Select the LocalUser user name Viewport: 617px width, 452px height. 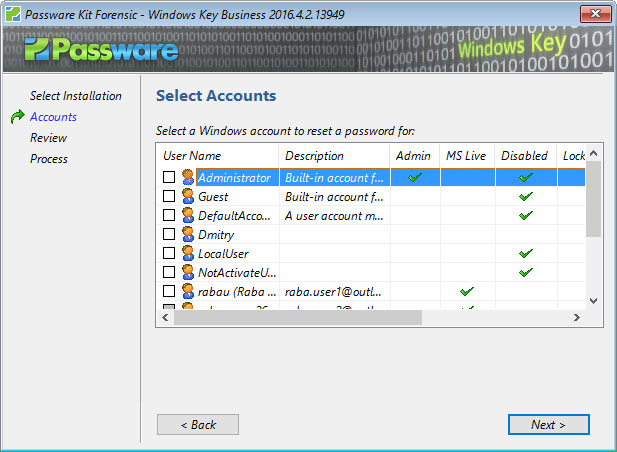pos(223,254)
